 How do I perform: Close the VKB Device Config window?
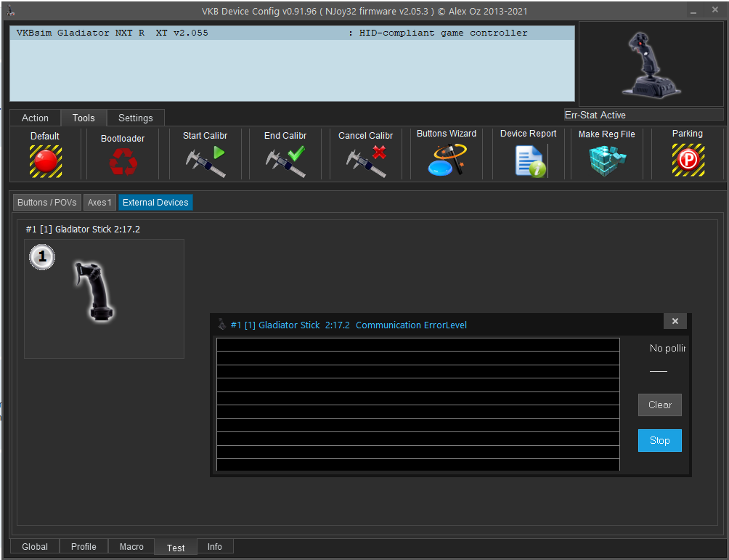[x=715, y=9]
